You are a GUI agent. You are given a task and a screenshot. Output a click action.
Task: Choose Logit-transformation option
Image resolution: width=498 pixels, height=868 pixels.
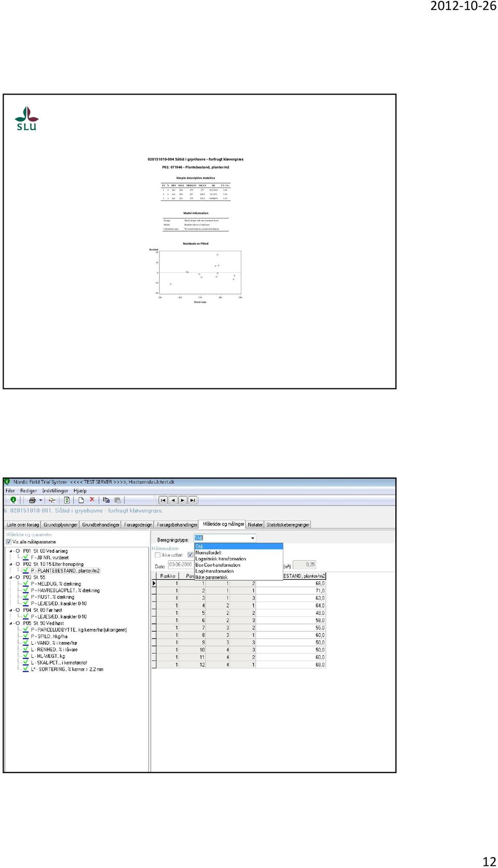[x=238, y=571]
